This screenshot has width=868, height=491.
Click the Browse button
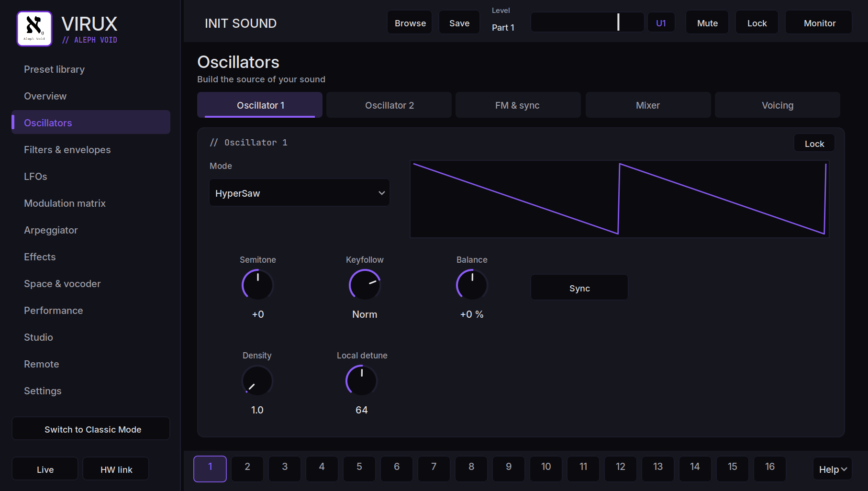pos(410,22)
